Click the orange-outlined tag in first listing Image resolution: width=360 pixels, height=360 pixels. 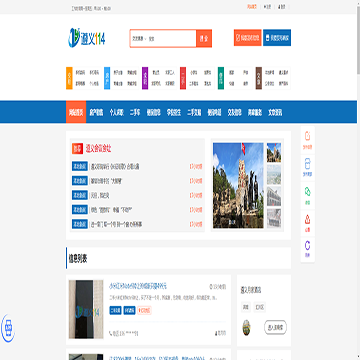[x=144, y=310]
